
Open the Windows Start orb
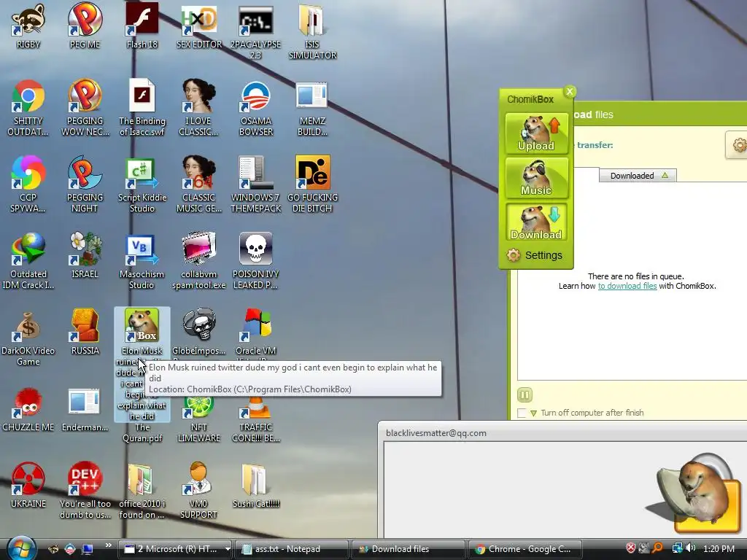point(21,548)
